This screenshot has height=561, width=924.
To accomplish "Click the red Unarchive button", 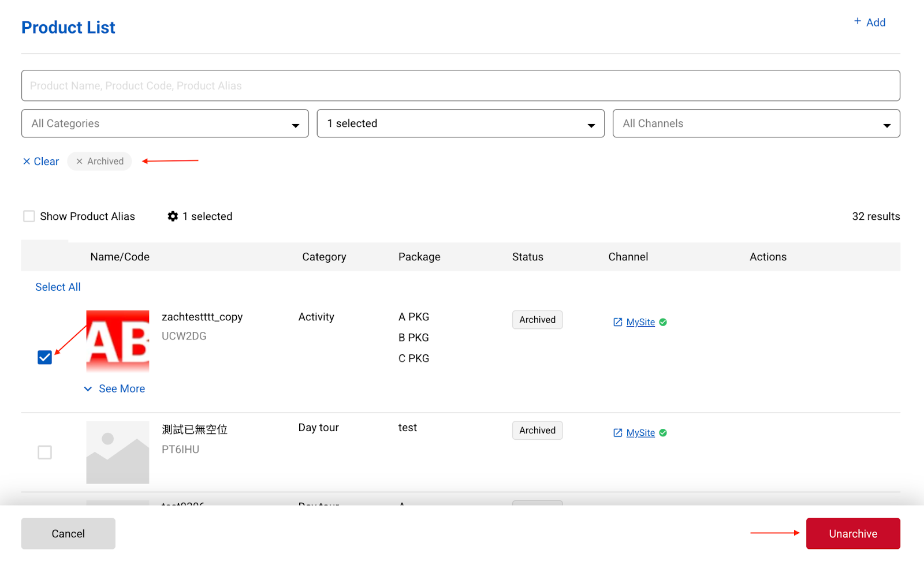I will pyautogui.click(x=853, y=534).
